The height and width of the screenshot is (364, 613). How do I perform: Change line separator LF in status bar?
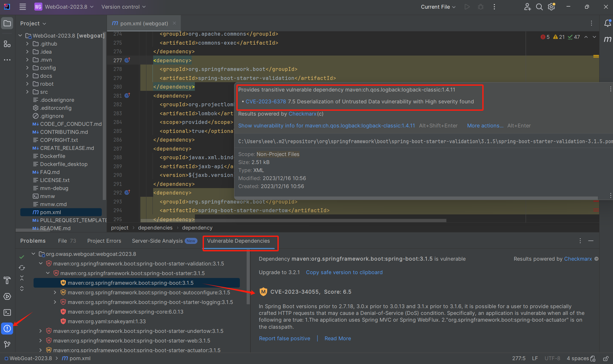(535, 359)
